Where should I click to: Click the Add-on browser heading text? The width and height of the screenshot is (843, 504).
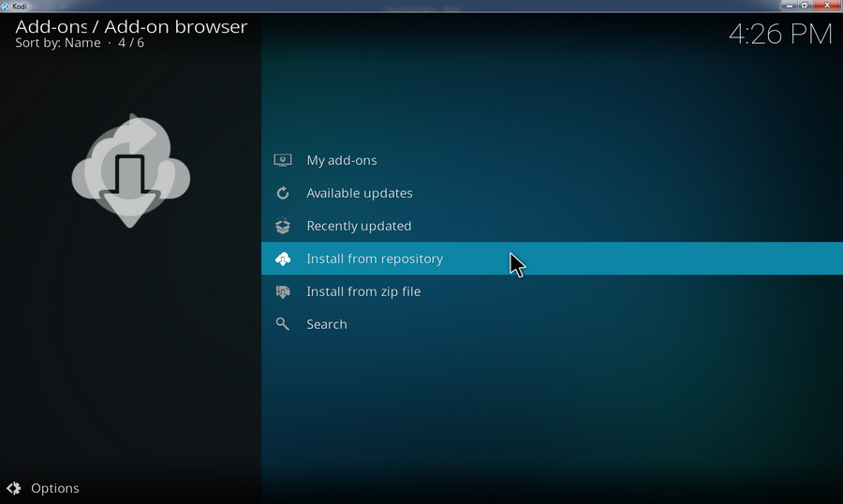175,26
